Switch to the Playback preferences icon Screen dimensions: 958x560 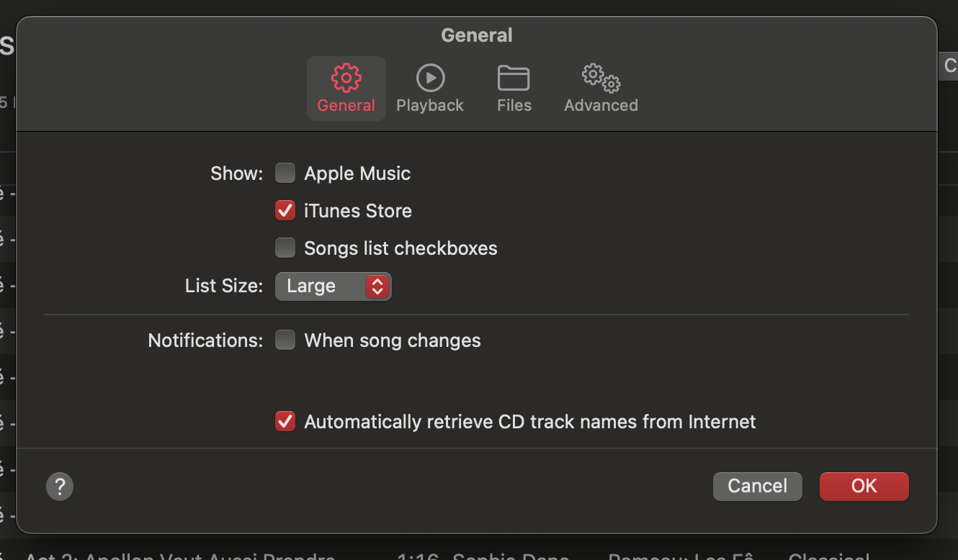tap(430, 78)
